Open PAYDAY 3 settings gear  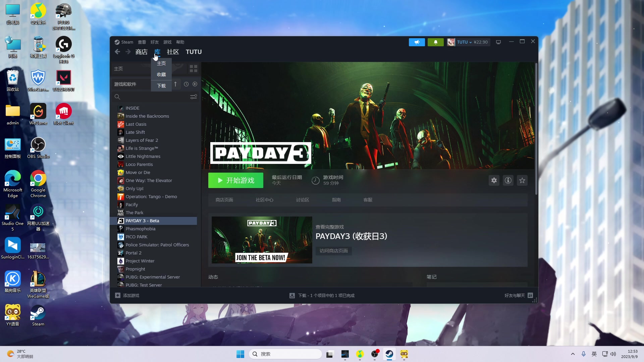point(494,180)
